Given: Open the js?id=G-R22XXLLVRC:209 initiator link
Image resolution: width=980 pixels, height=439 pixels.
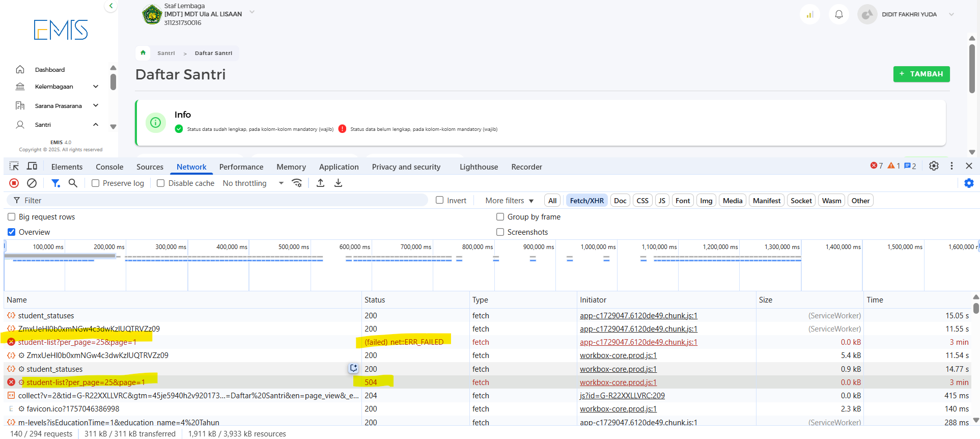Looking at the screenshot, I should coord(622,396).
